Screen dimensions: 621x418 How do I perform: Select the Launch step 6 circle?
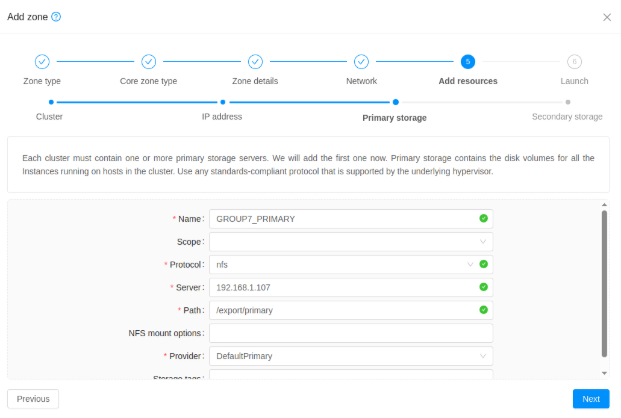[x=574, y=61]
